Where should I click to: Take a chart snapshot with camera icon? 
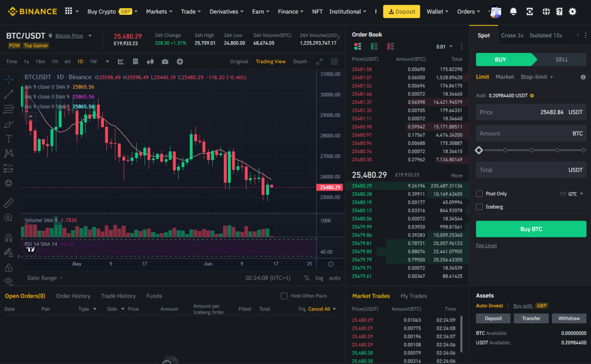pos(165,61)
